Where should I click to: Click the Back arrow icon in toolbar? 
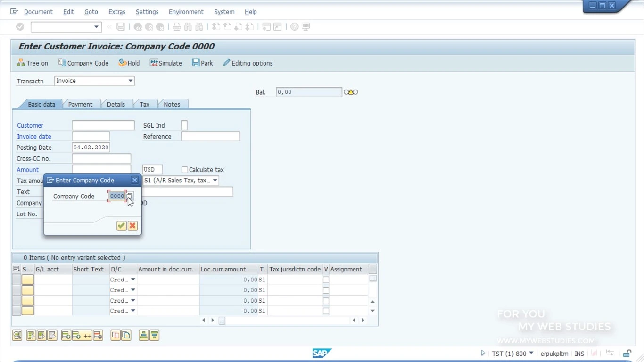coord(138,27)
